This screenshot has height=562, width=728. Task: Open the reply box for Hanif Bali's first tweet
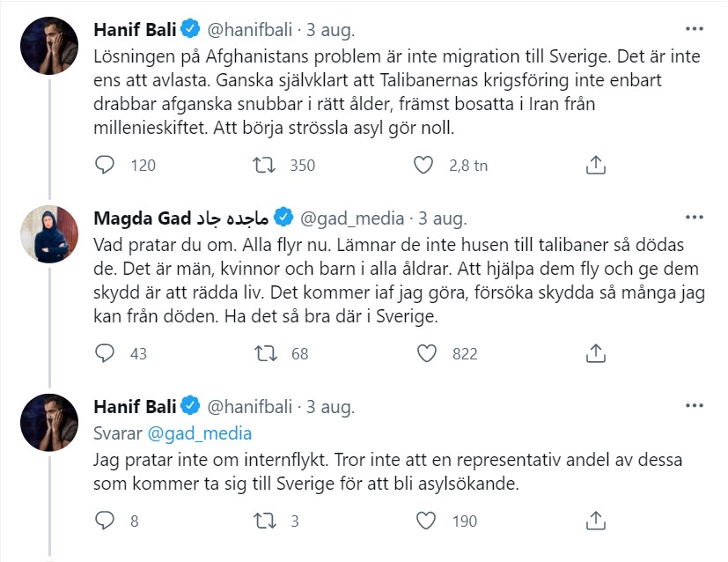point(105,165)
